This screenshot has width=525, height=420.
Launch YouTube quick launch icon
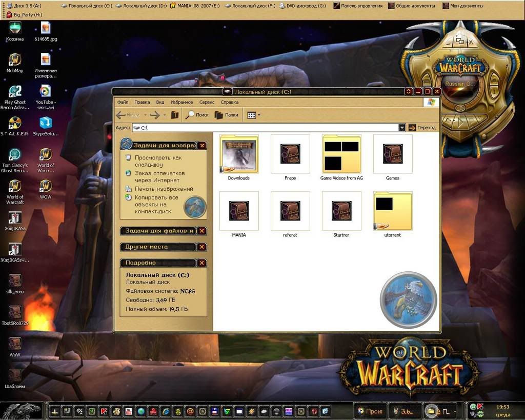point(129,411)
